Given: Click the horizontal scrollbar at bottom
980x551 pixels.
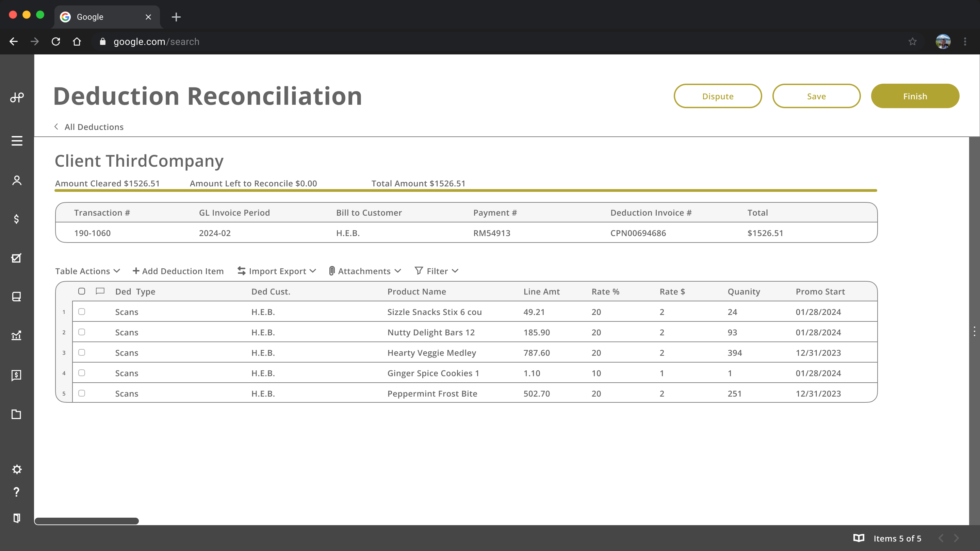Looking at the screenshot, I should (x=87, y=521).
